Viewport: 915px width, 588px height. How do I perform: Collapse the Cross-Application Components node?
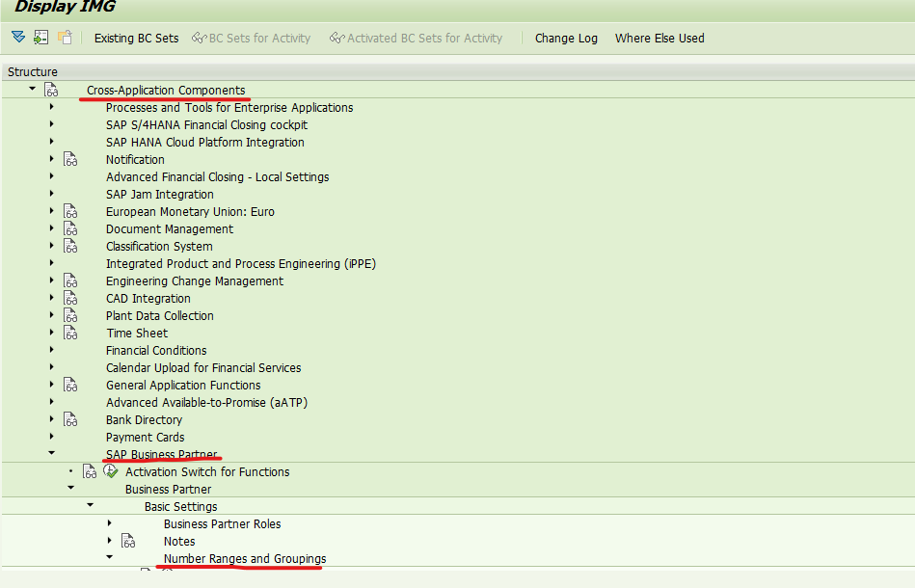tap(32, 89)
